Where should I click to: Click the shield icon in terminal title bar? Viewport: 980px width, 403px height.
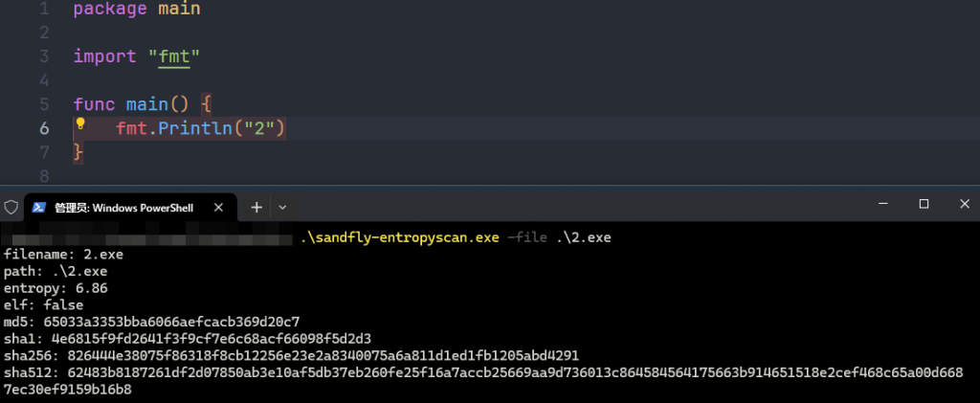click(x=12, y=207)
